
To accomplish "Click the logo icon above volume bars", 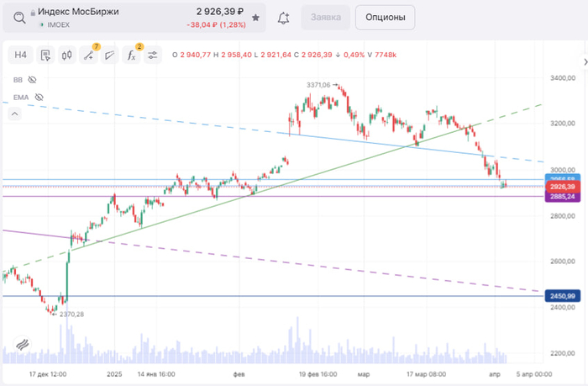I will 22,346.
